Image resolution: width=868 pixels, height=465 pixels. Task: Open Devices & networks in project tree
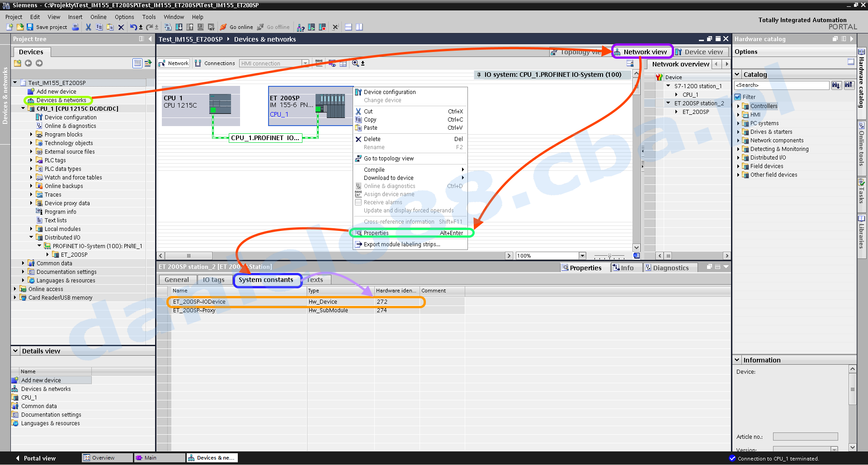pos(61,100)
